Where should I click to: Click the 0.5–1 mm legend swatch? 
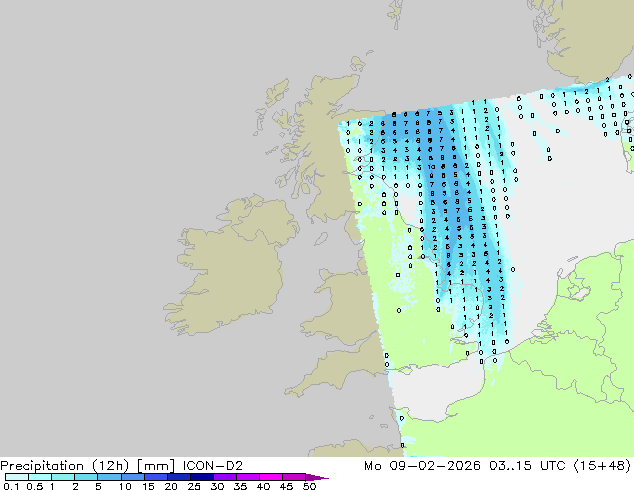(x=40, y=477)
